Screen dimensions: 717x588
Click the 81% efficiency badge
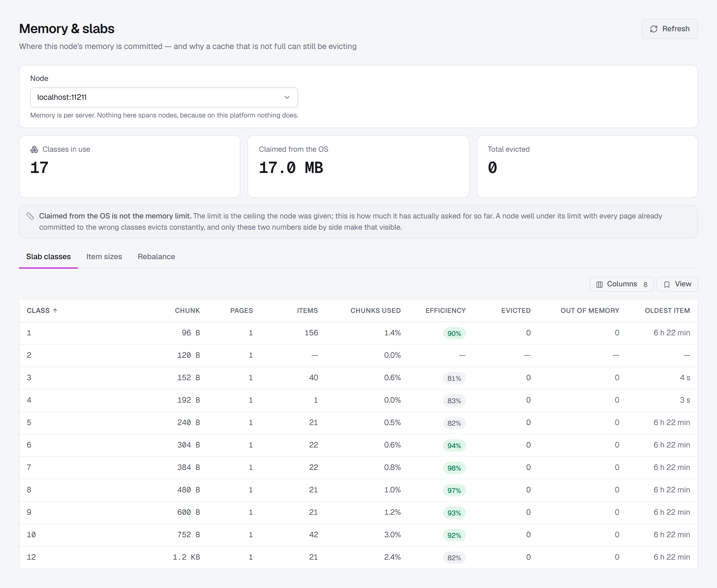click(x=454, y=378)
